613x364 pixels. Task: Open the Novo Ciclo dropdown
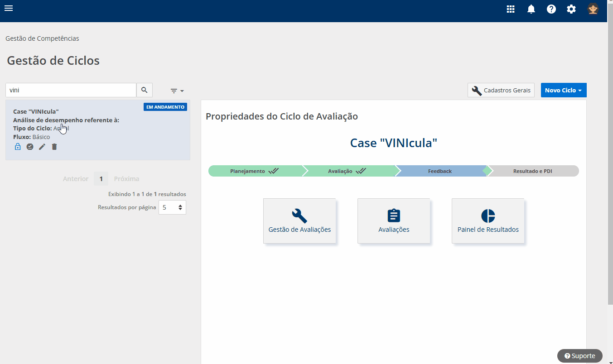[x=563, y=90]
